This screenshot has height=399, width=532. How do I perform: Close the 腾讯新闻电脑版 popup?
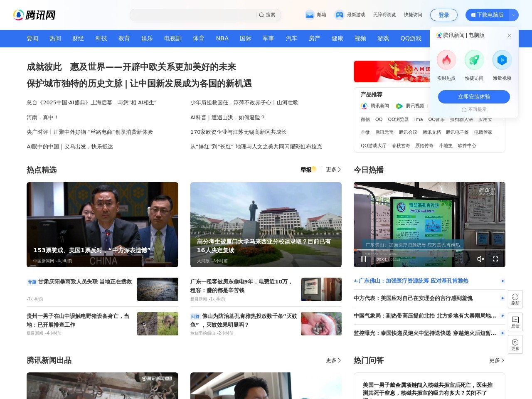point(509,36)
